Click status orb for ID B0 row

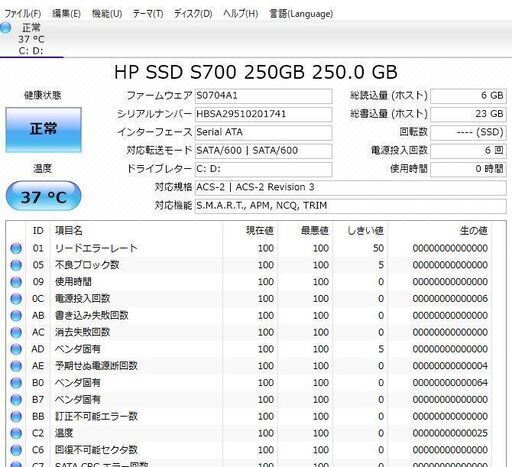16,383
